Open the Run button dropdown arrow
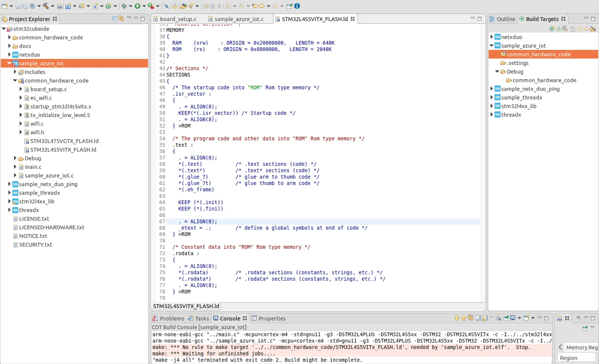Viewport: 599px width, 364px height. point(143,6)
